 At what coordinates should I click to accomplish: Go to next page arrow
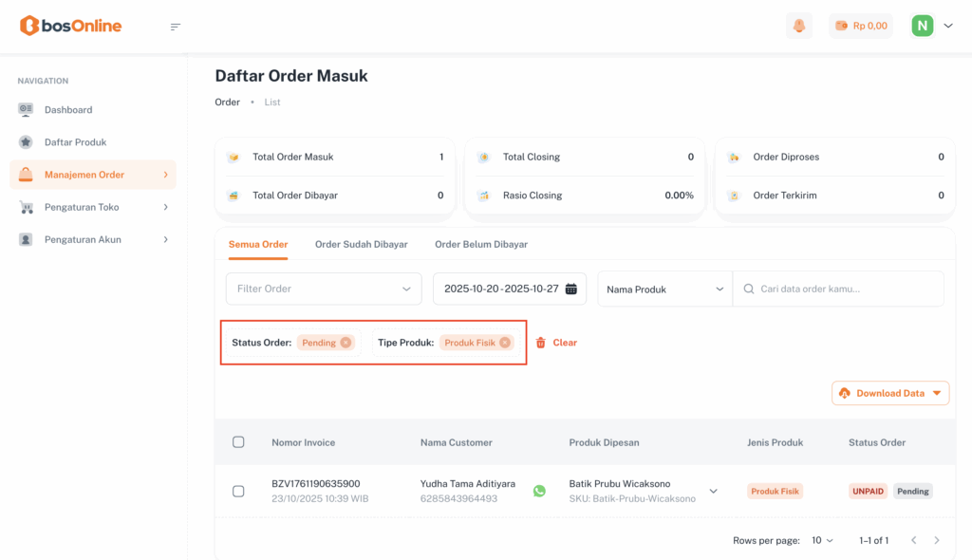937,540
